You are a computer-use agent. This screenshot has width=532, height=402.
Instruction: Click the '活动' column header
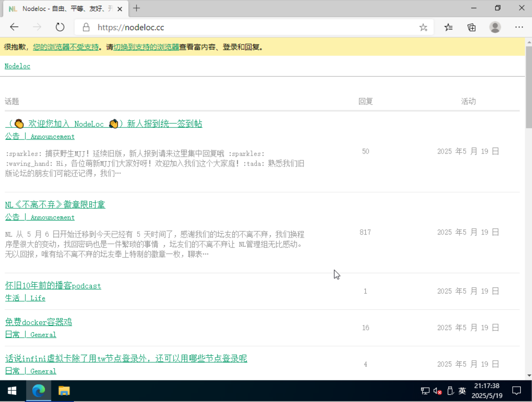[468, 101]
